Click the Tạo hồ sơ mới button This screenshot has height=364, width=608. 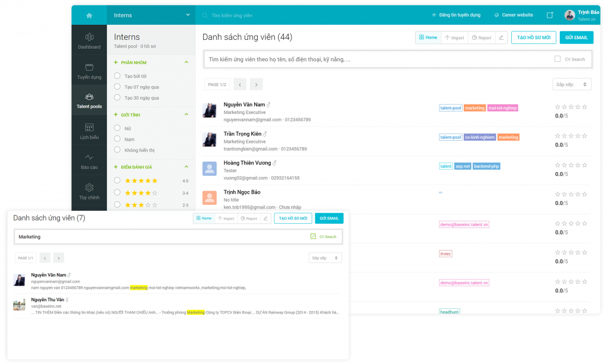(x=533, y=37)
